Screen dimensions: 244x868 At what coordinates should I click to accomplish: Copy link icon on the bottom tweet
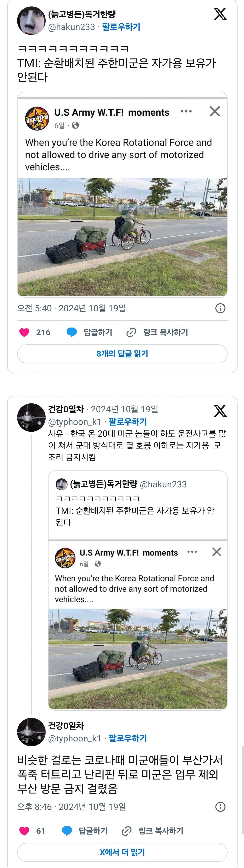tap(126, 831)
